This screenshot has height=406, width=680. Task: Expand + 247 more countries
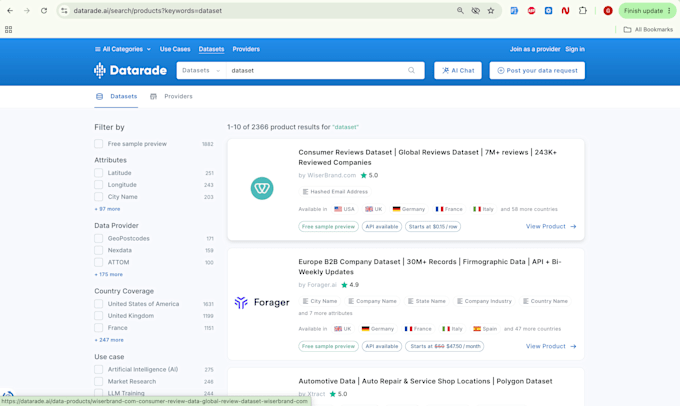coord(109,340)
